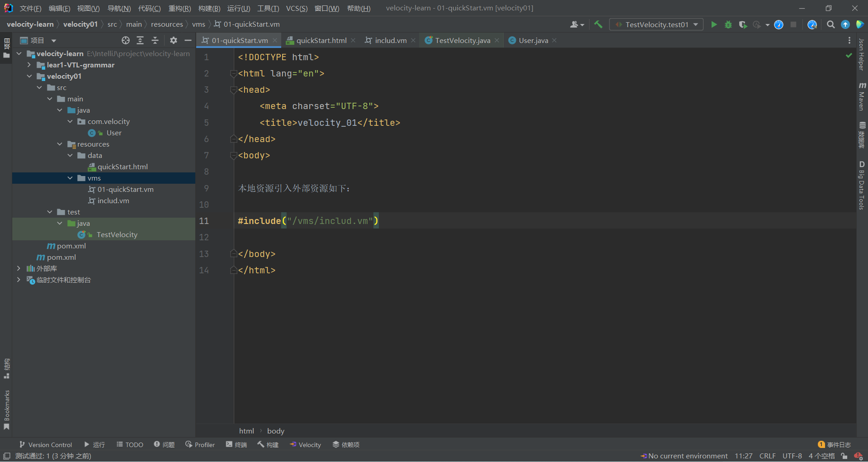Click the inspection checkmark in the editor
The image size is (868, 462).
[849, 55]
